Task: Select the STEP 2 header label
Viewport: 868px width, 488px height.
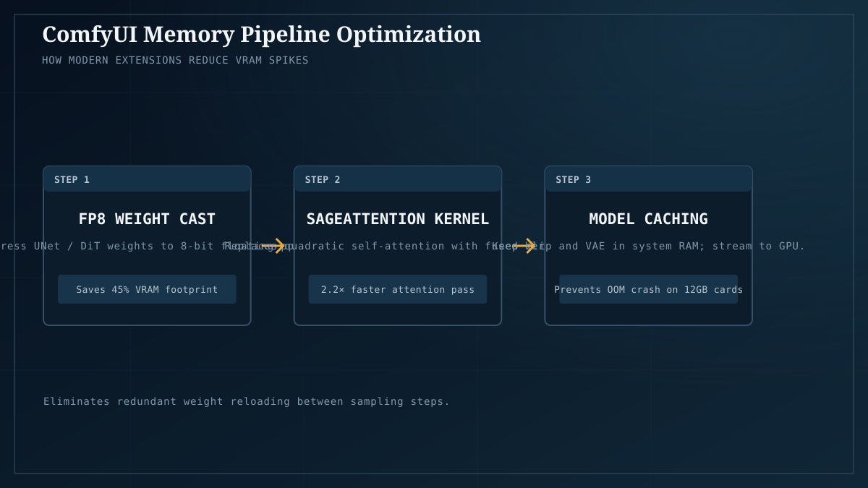Action: tap(323, 179)
